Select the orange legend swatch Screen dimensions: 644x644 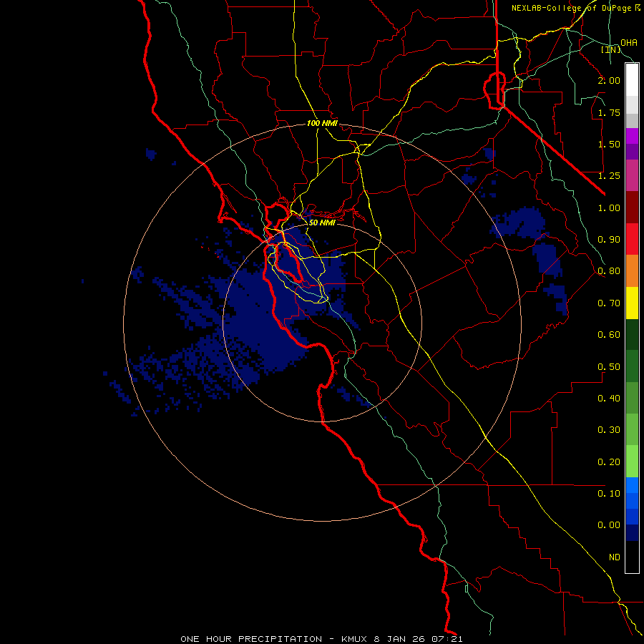coord(632,271)
